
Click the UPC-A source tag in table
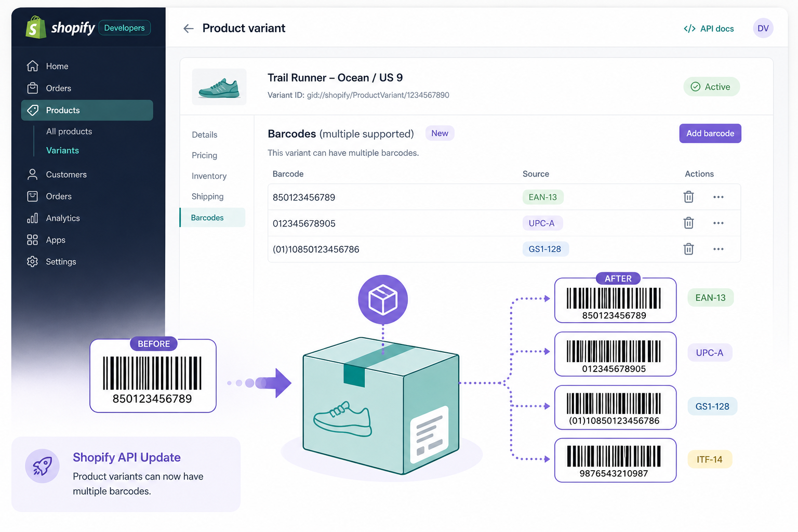click(542, 223)
